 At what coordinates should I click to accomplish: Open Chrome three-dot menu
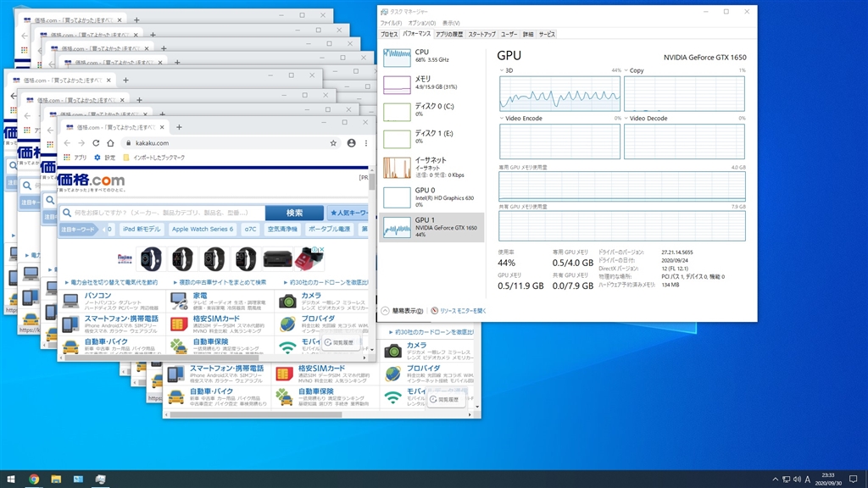click(x=366, y=142)
